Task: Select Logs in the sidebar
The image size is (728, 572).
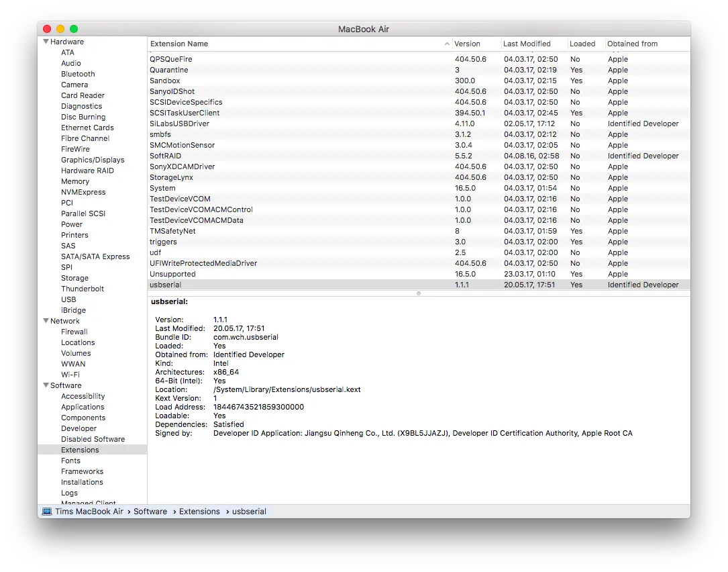Action: pyautogui.click(x=69, y=493)
